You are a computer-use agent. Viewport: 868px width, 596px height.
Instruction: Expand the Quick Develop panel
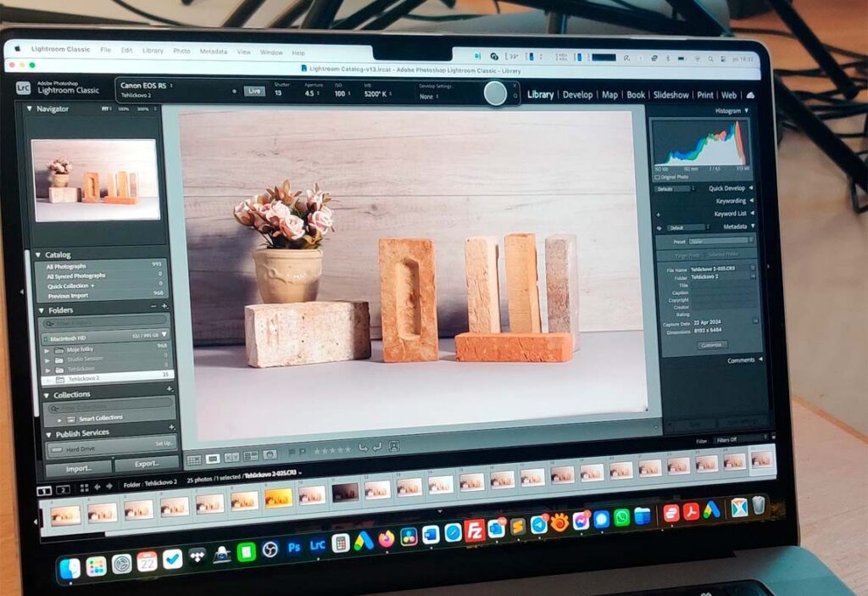[751, 187]
